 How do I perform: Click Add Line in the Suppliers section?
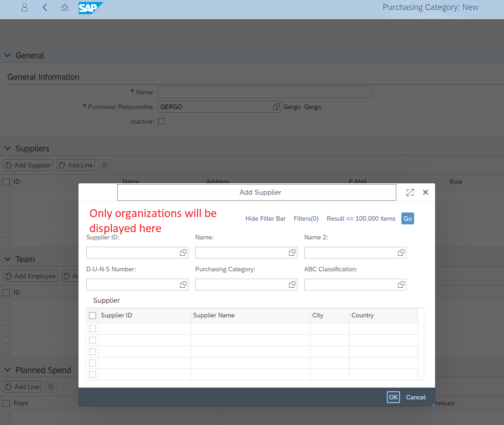point(76,165)
